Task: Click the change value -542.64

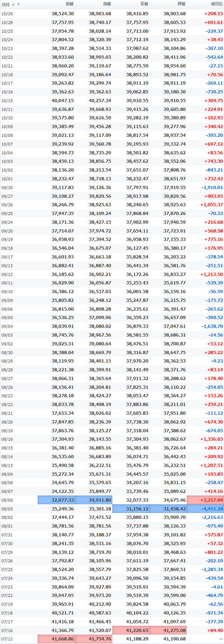Action: [x=214, y=57]
